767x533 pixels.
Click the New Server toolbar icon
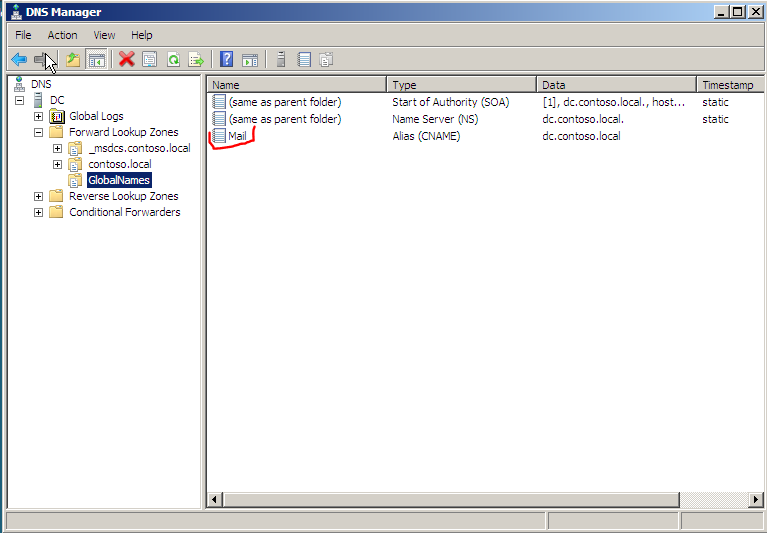coord(281,60)
